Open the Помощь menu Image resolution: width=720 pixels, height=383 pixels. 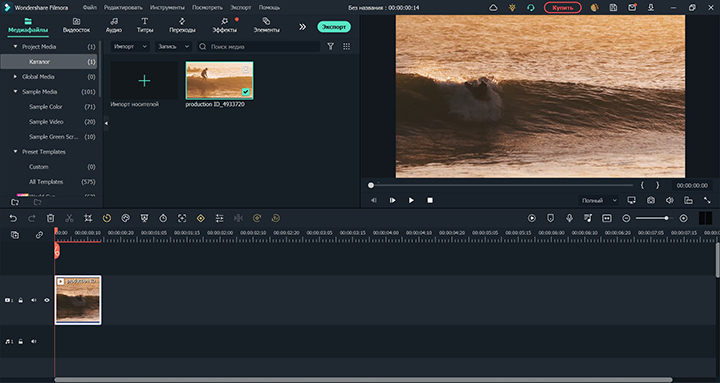[x=269, y=8]
